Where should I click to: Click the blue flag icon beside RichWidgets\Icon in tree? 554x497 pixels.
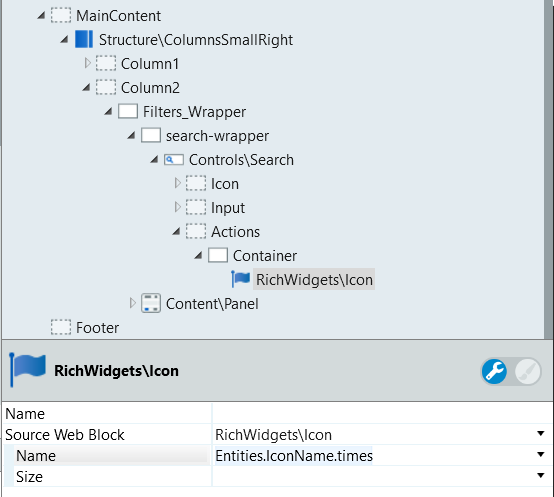(241, 279)
